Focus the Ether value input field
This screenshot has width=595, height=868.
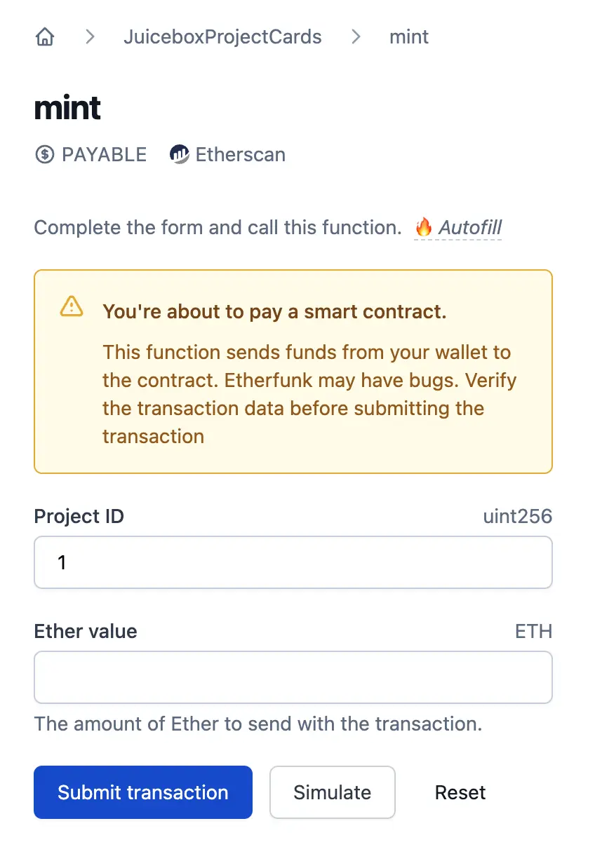click(293, 677)
